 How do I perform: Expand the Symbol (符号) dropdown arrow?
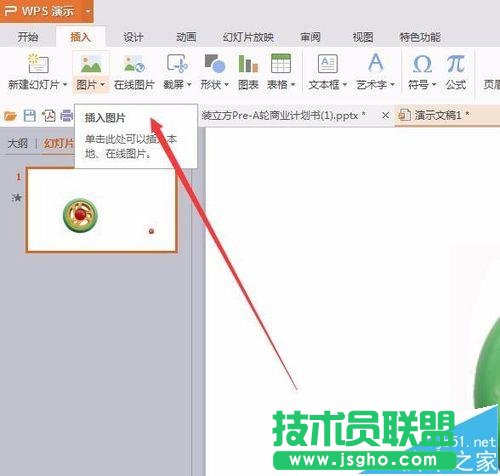[x=434, y=85]
